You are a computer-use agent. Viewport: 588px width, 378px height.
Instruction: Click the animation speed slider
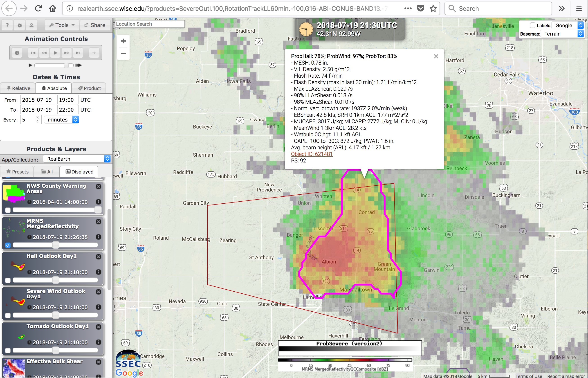coord(54,65)
